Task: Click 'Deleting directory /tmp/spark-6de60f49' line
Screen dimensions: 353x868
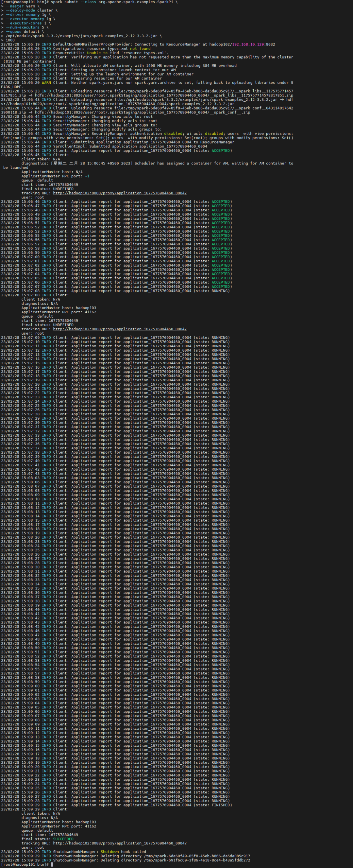Action: tap(125, 856)
